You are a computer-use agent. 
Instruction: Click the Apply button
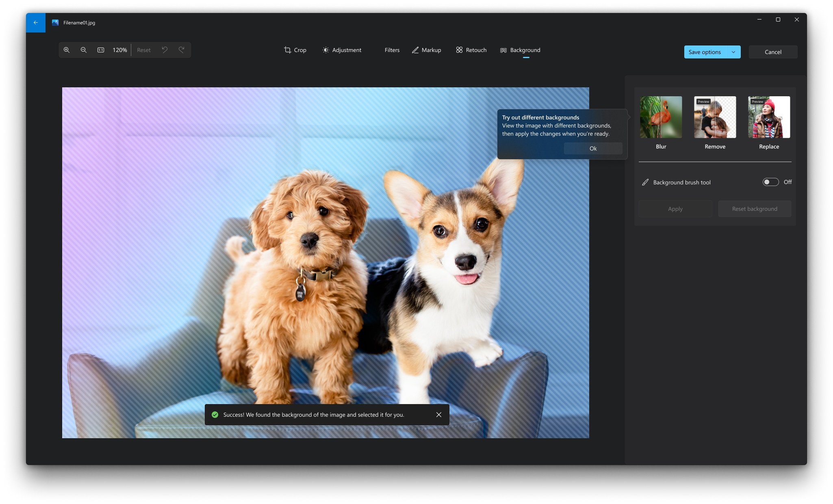click(675, 209)
